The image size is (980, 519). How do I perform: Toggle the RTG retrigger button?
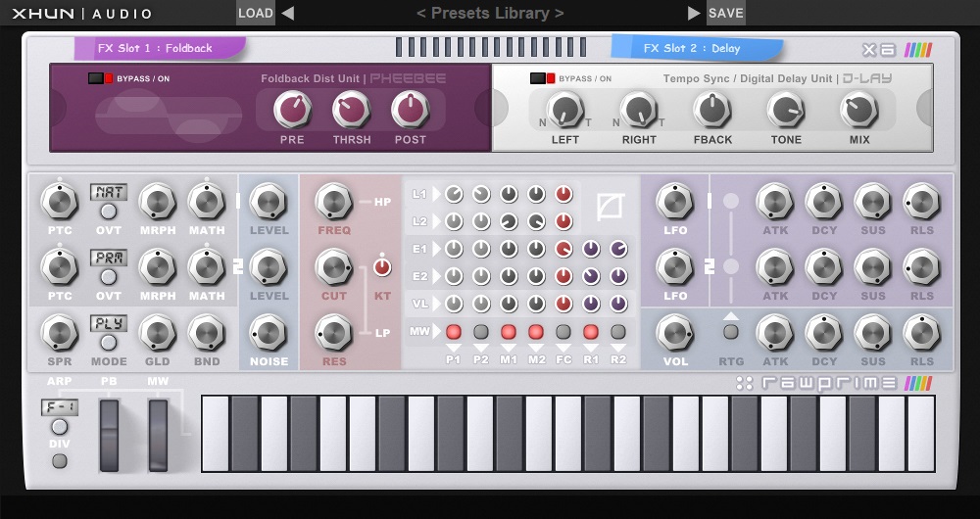click(x=731, y=332)
